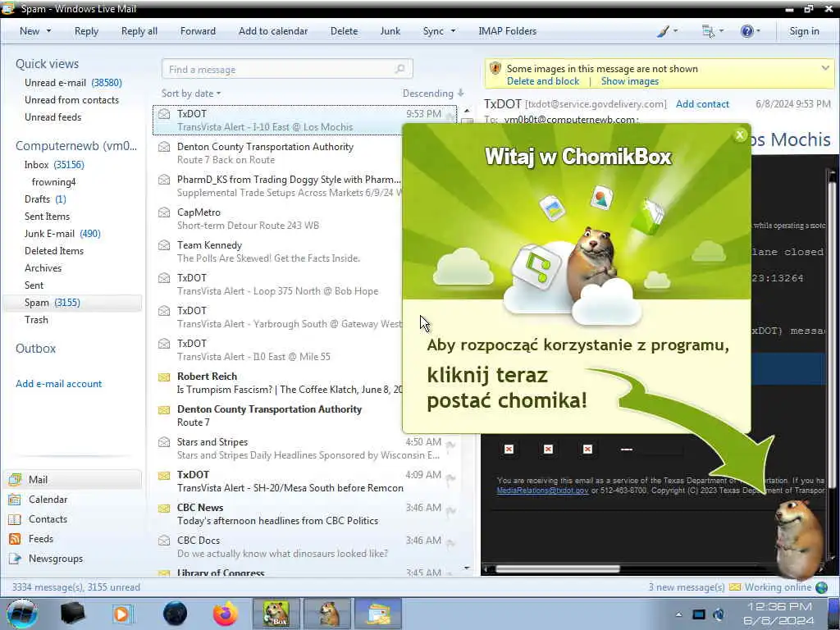Open the Team Kennedy message
The width and height of the screenshot is (840, 630).
(304, 252)
